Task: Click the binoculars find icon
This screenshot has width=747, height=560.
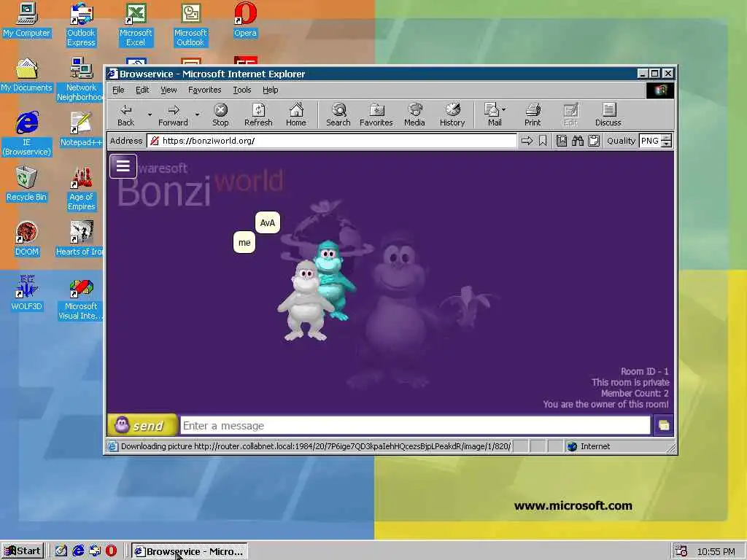Action: coord(578,141)
